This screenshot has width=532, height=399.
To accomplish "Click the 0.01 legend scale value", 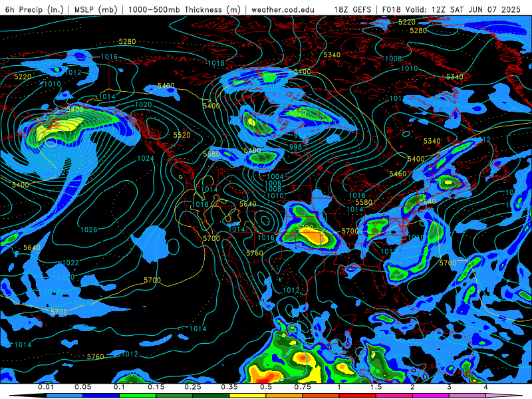I will (x=46, y=387).
